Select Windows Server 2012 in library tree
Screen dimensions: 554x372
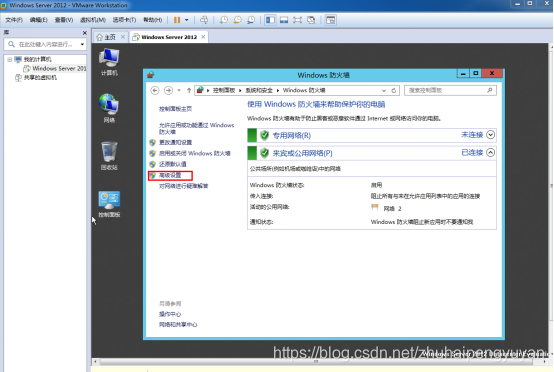pyautogui.click(x=55, y=69)
